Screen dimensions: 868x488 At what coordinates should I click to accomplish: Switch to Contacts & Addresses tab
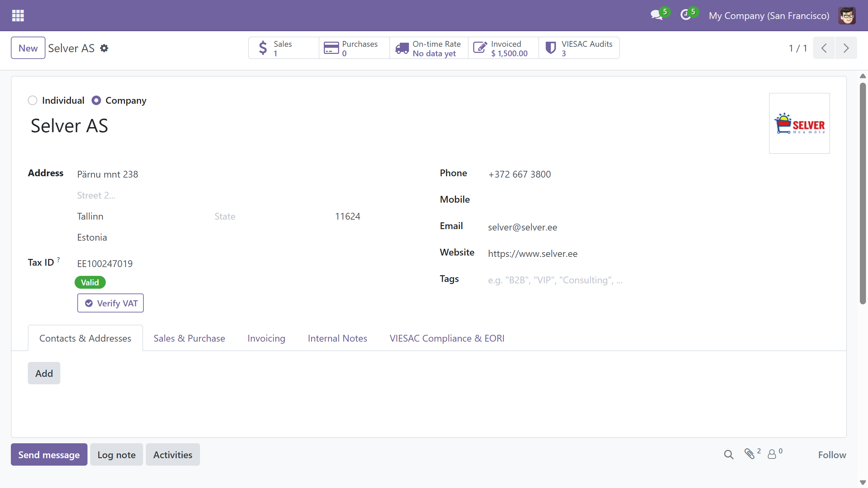click(85, 338)
